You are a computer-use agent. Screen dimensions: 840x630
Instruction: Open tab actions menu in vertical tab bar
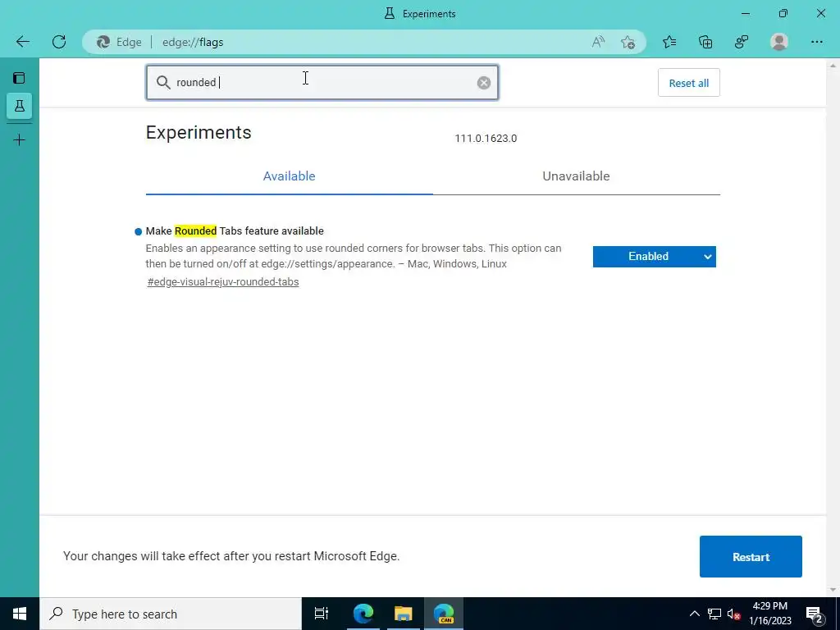coord(20,78)
